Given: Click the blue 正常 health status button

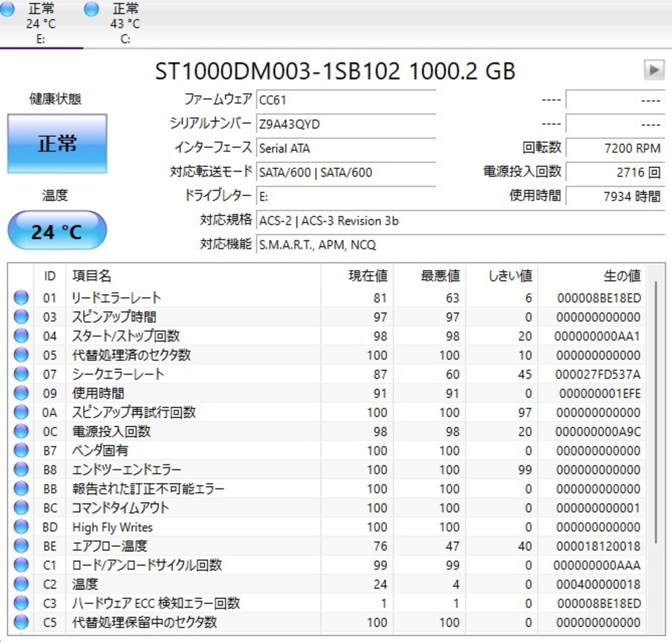Looking at the screenshot, I should tap(57, 143).
